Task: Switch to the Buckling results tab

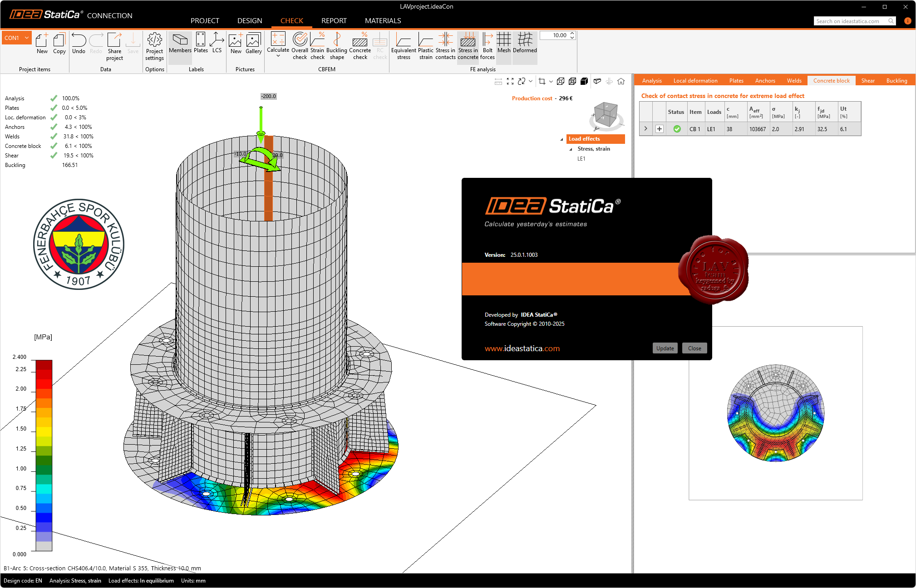Action: (x=896, y=81)
